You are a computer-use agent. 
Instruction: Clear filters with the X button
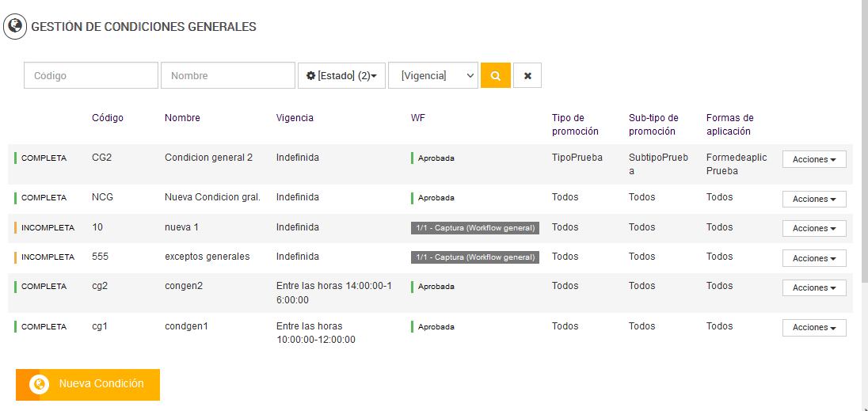[x=527, y=76]
